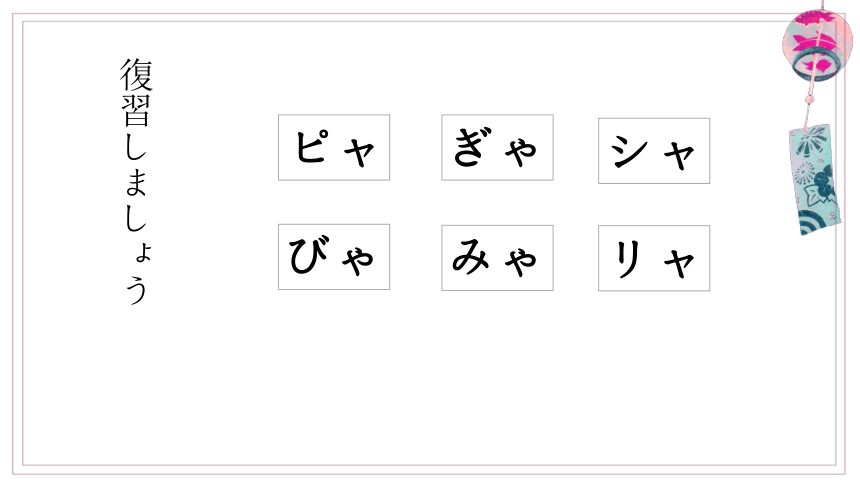Click the wind chime glass bell
The height and width of the screenshot is (484, 860).
tap(817, 45)
